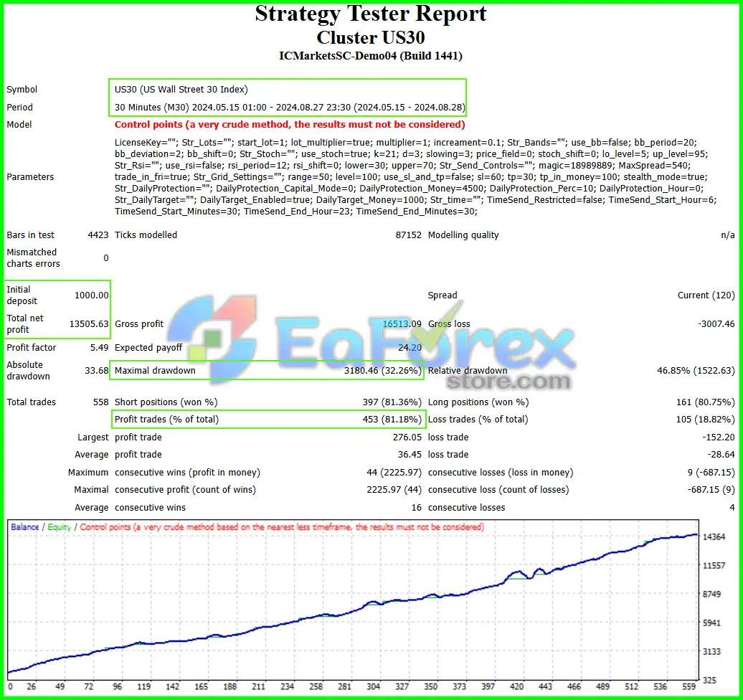Click Mismatched charts errors value 0
Image resolution: width=743 pixels, height=700 pixels.
[105, 257]
